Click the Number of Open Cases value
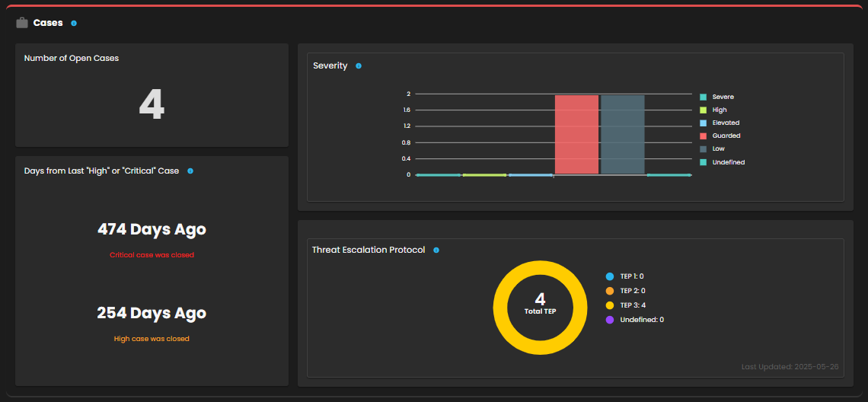868x402 pixels. click(x=152, y=105)
